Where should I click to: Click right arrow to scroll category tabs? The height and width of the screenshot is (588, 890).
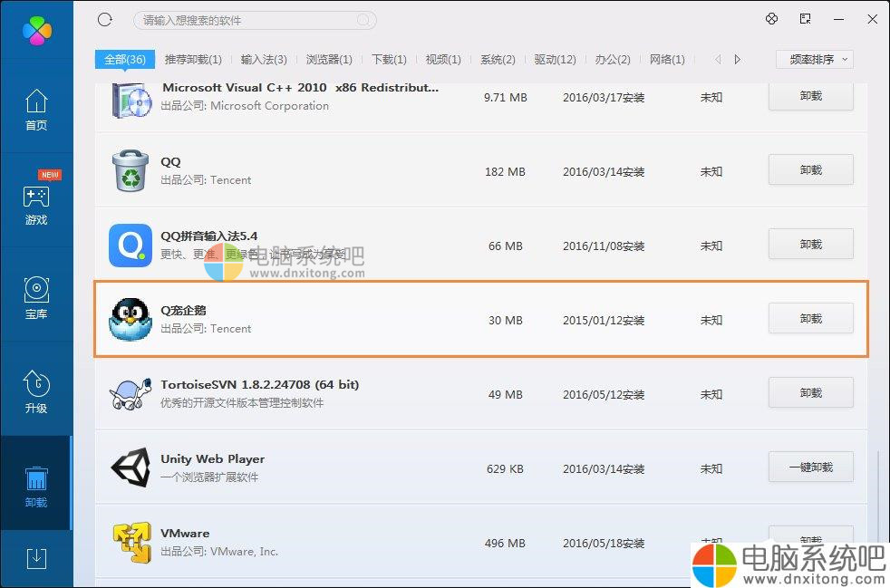point(738,59)
